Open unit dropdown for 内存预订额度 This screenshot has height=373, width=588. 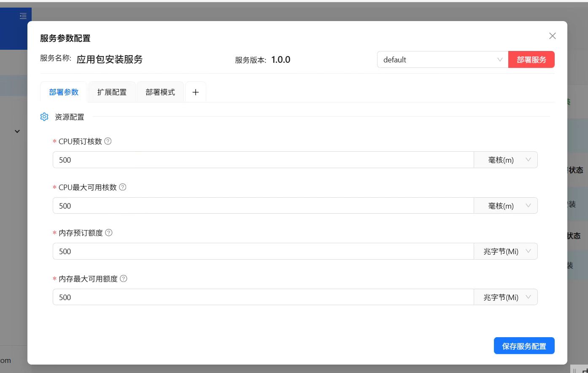(506, 251)
